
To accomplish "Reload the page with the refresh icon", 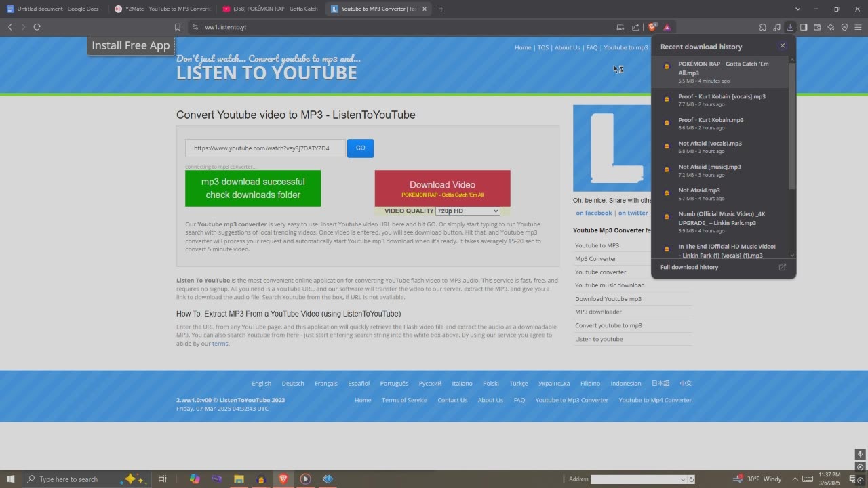I will point(37,27).
